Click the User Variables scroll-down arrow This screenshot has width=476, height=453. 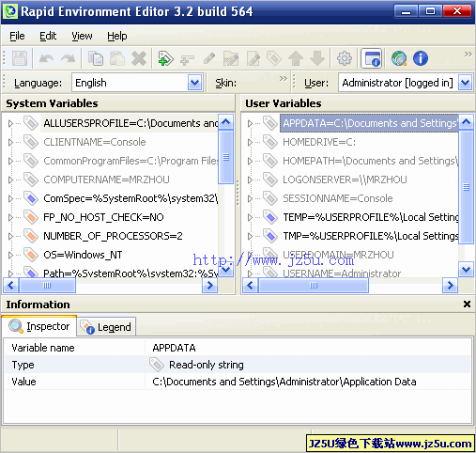(466, 269)
